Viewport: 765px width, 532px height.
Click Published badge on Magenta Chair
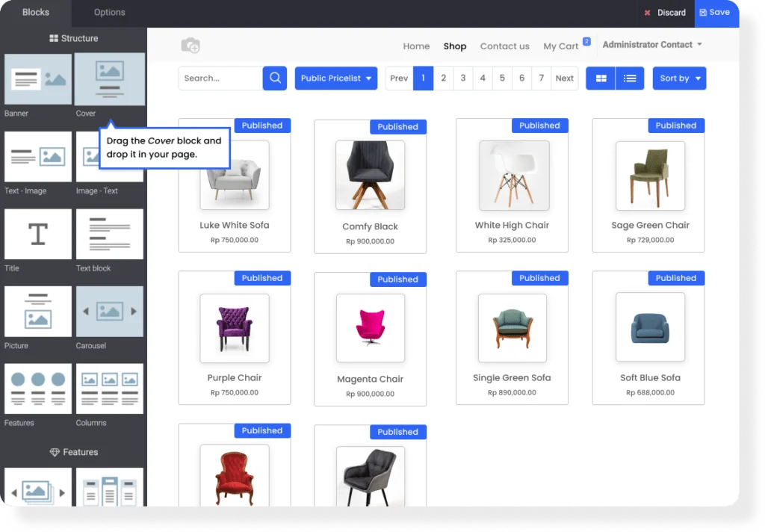pos(398,279)
